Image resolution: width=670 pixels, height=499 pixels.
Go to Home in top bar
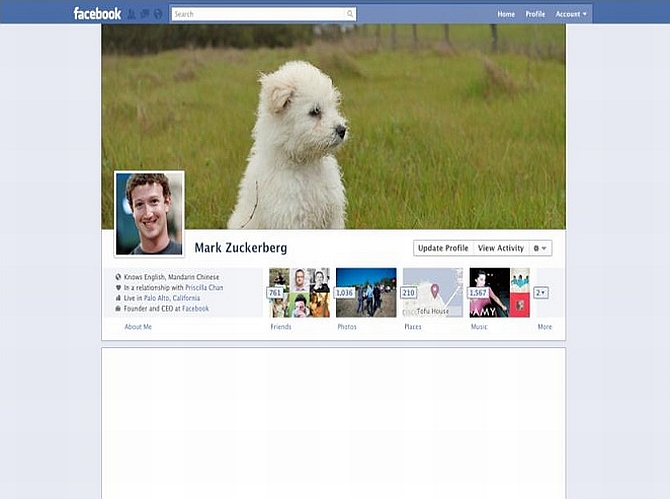point(506,14)
